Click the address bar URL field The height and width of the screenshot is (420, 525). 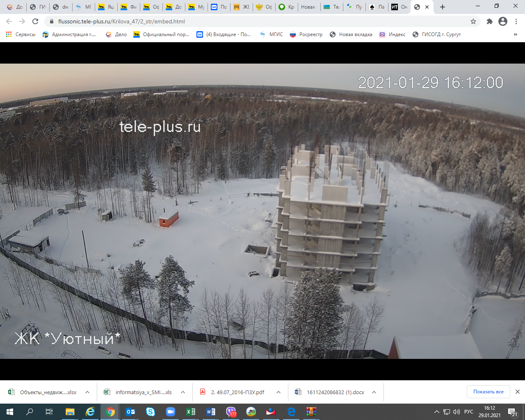click(x=246, y=21)
